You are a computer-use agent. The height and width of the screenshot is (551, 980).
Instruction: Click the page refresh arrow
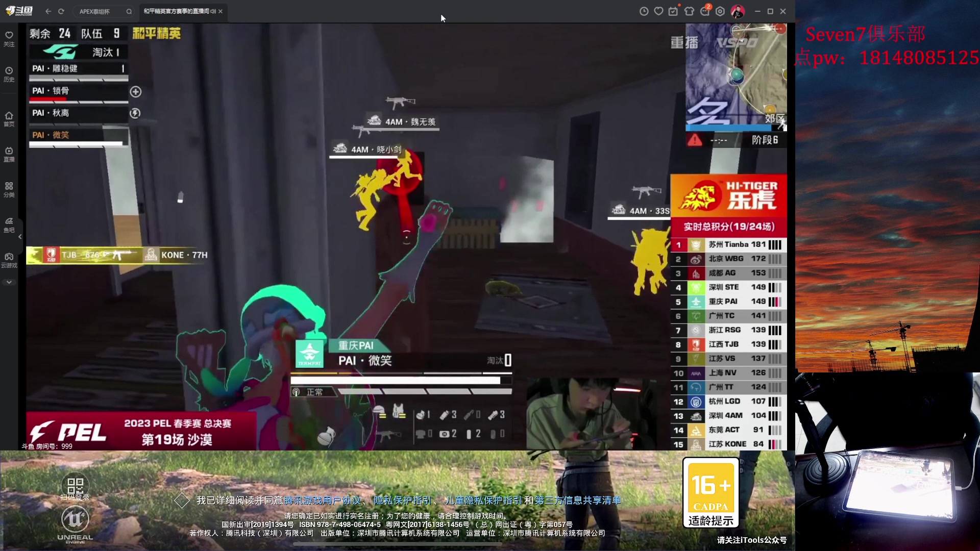(61, 11)
